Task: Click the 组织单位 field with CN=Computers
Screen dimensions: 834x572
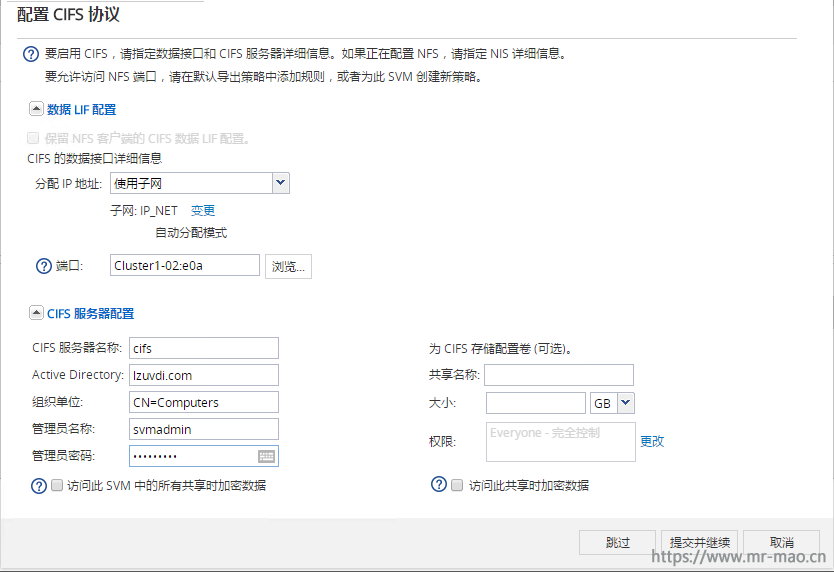Action: (x=204, y=402)
